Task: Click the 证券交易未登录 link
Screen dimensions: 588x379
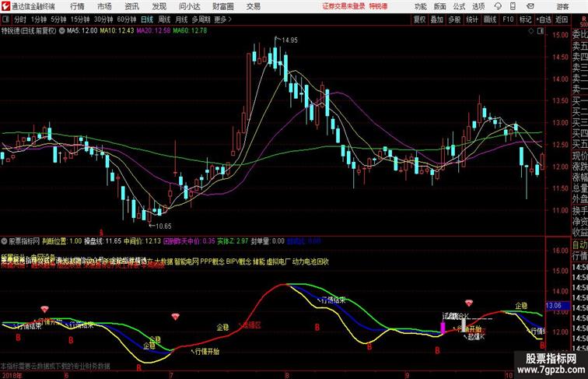Action: pos(344,6)
